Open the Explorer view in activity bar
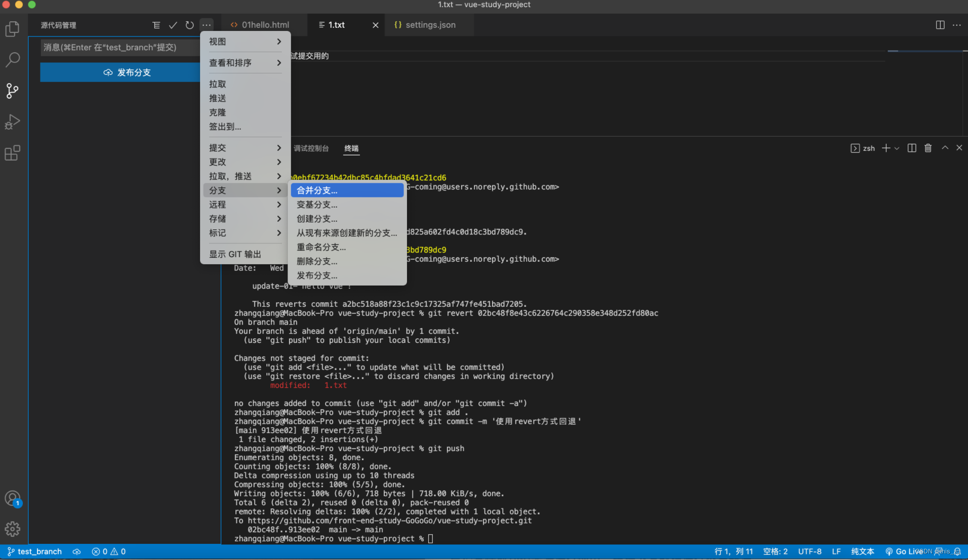 point(13,29)
